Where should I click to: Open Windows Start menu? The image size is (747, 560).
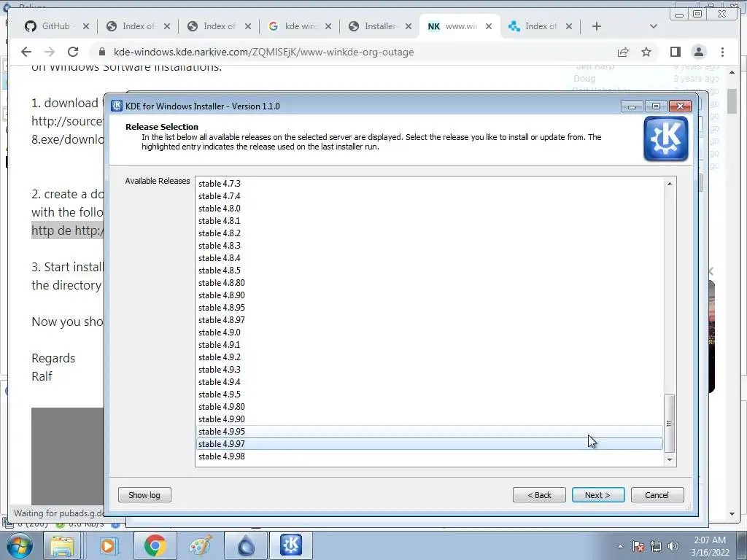(19, 545)
